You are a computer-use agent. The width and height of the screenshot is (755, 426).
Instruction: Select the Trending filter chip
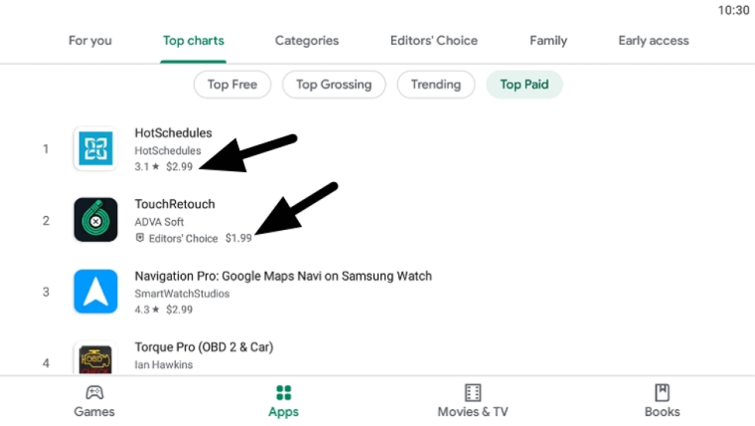pos(436,85)
